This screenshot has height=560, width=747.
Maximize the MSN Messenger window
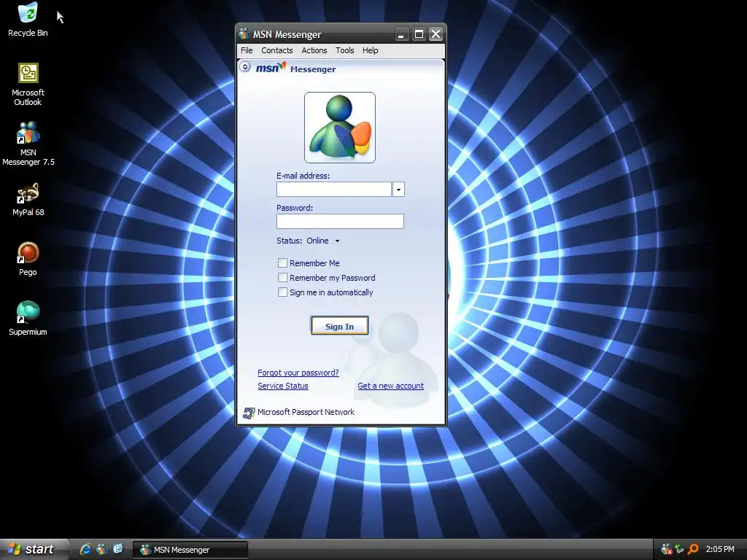pos(419,34)
